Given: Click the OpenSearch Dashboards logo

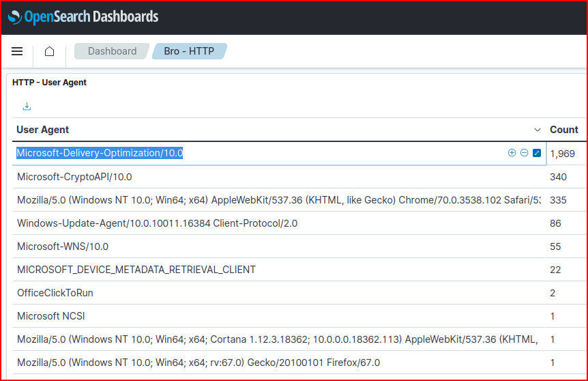Looking at the screenshot, I should point(83,17).
